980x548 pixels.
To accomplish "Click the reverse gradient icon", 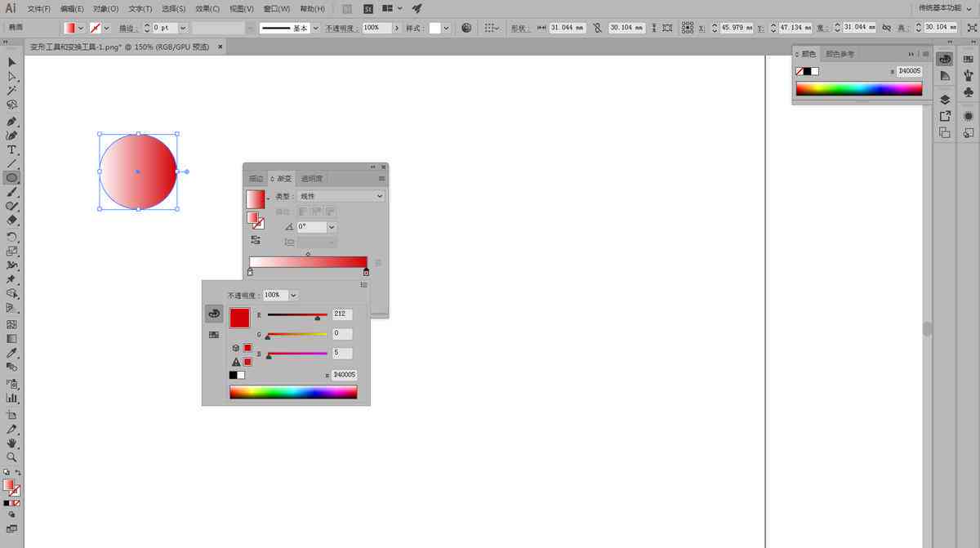I will tap(256, 240).
